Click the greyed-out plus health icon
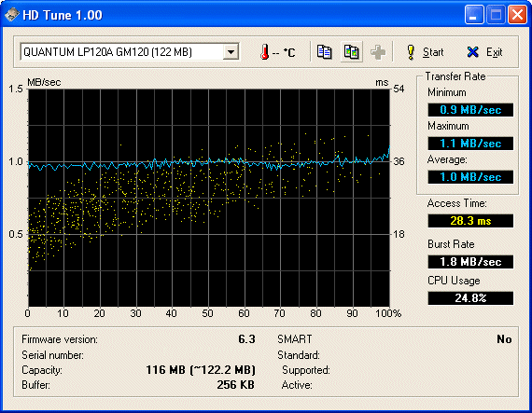The height and width of the screenshot is (413, 532). pyautogui.click(x=378, y=52)
